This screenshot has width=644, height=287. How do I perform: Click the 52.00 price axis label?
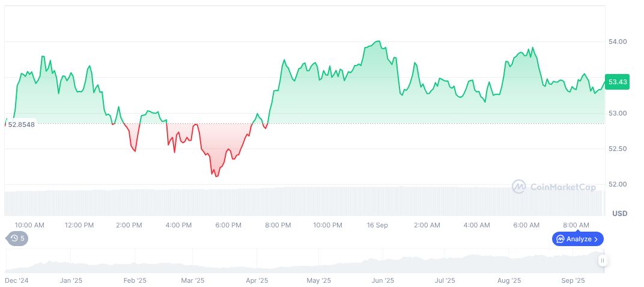pos(618,184)
